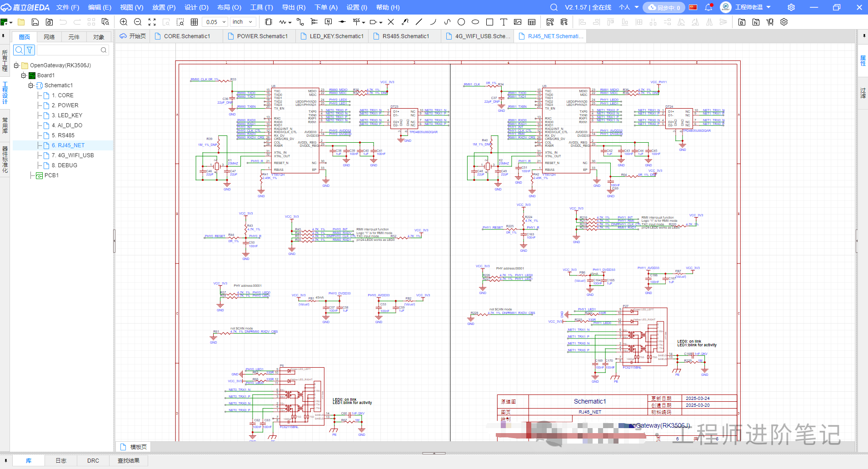The height and width of the screenshot is (469, 868).
Task: Click the Fit to Window icon
Action: (152, 22)
